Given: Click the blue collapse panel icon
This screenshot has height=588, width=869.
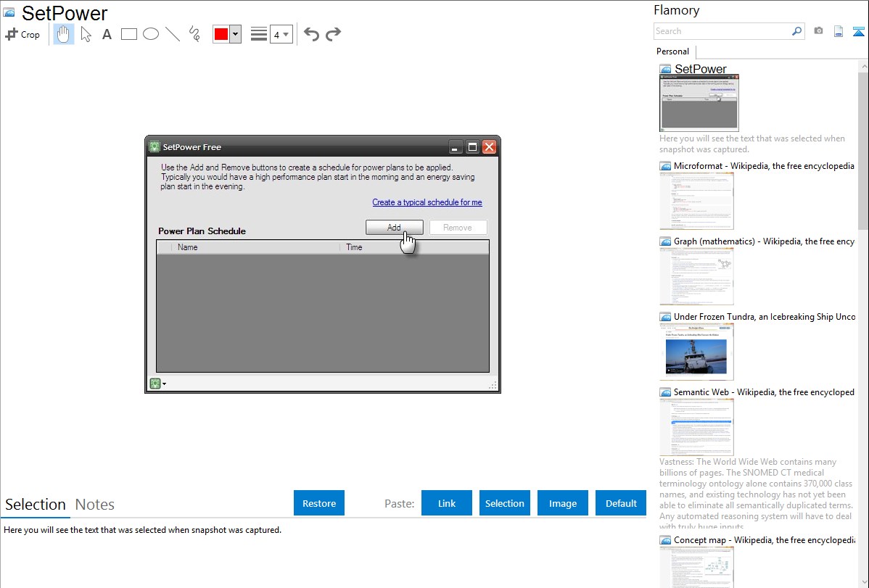Looking at the screenshot, I should pyautogui.click(x=858, y=31).
